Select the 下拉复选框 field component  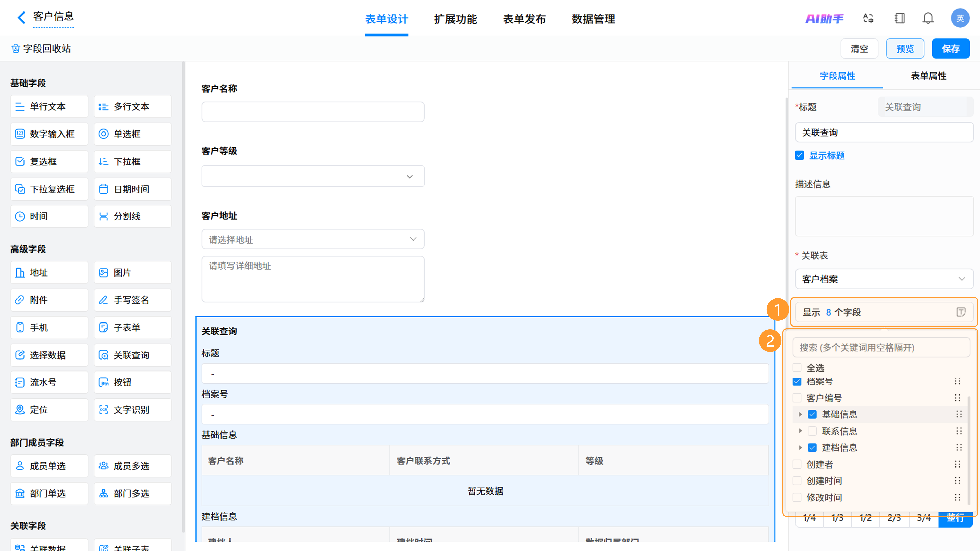[49, 189]
